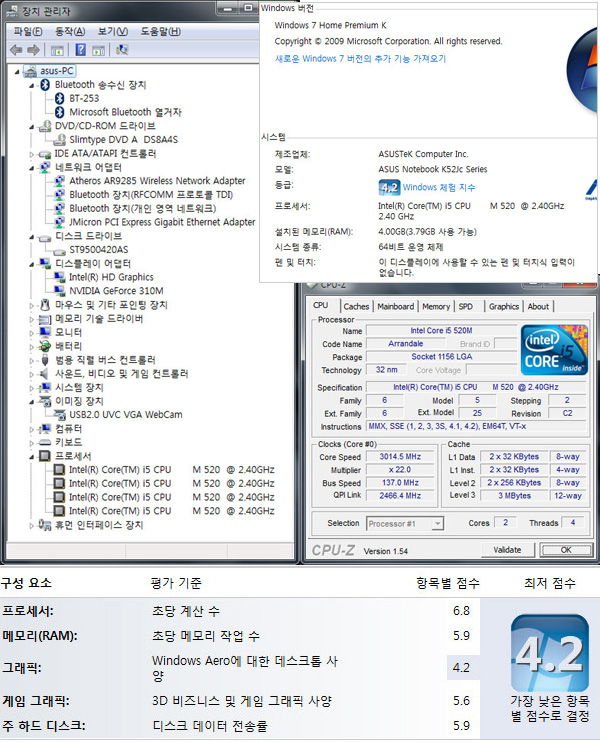This screenshot has height=743, width=600.
Task: Click the Intel Core i5 inside logo in CPU-Z
Action: [x=554, y=350]
